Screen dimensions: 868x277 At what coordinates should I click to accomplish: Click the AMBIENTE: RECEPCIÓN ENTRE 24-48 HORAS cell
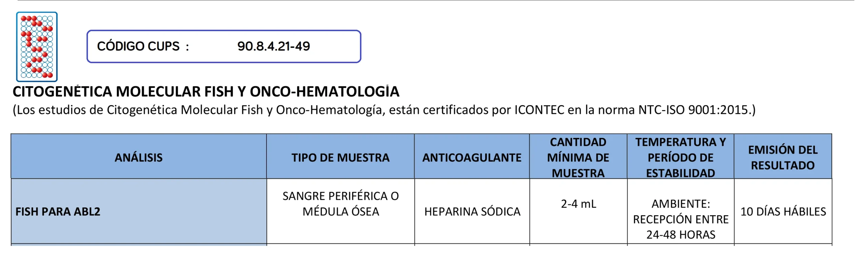tap(680, 219)
